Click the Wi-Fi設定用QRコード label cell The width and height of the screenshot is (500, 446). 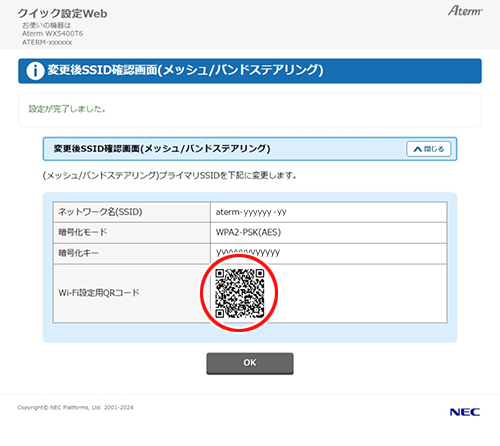pos(132,293)
